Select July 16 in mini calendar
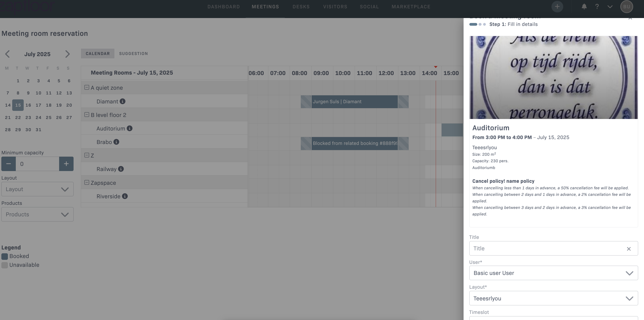This screenshot has width=644, height=320. (x=28, y=105)
